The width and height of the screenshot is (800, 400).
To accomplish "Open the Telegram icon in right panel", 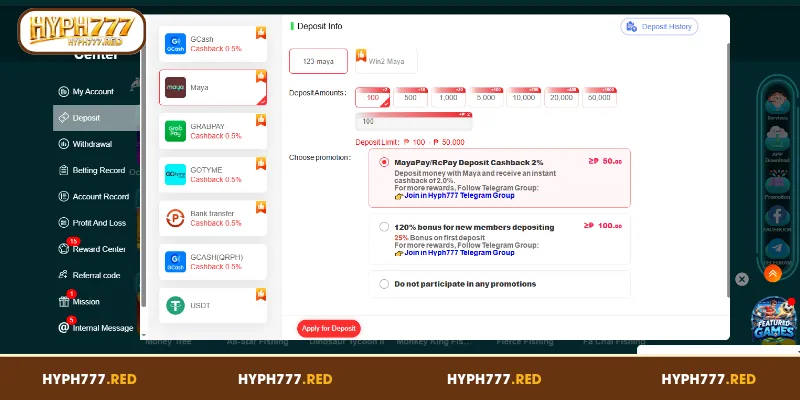I will tap(777, 251).
